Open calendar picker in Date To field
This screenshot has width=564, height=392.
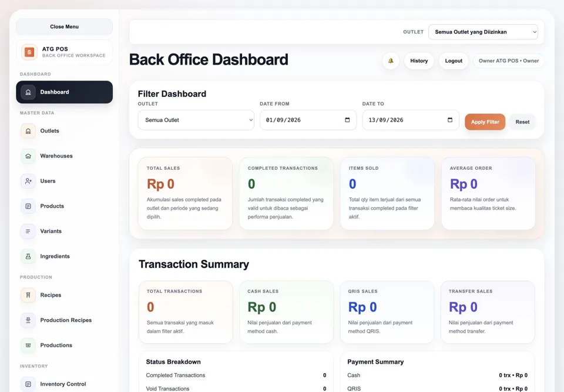tap(449, 120)
